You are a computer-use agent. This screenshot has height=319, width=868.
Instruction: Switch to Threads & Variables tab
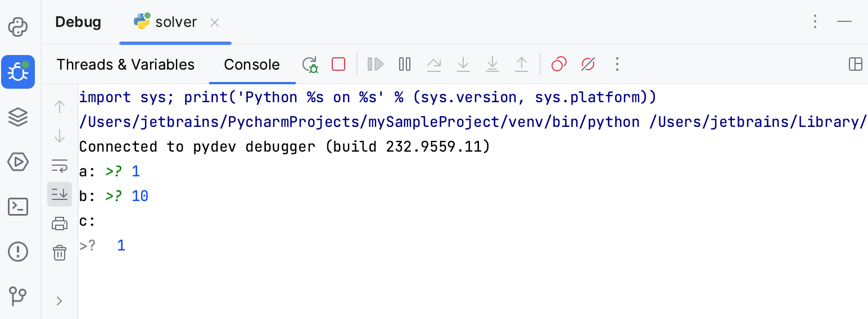point(125,65)
